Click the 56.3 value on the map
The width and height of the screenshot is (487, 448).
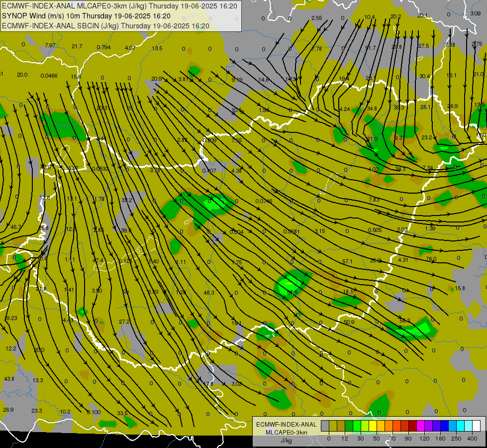click(x=405, y=321)
